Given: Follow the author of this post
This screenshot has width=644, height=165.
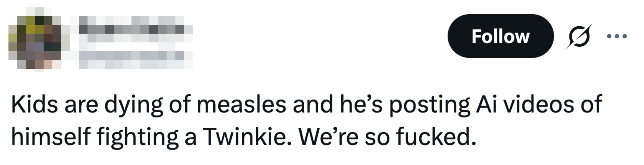Looking at the screenshot, I should pyautogui.click(x=500, y=36).
